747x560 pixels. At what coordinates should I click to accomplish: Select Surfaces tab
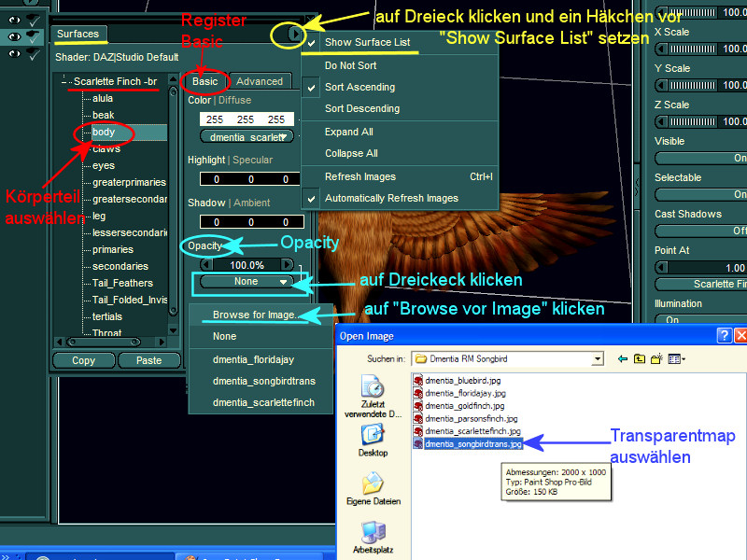tap(78, 35)
